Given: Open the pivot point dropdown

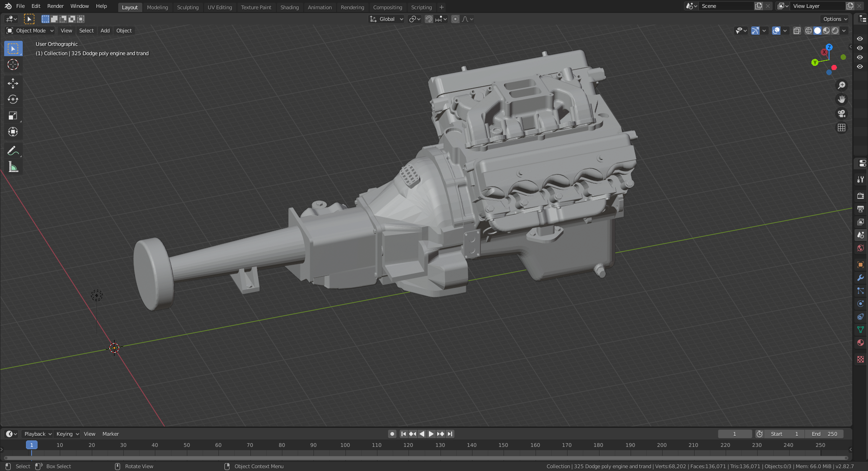Looking at the screenshot, I should pos(415,19).
